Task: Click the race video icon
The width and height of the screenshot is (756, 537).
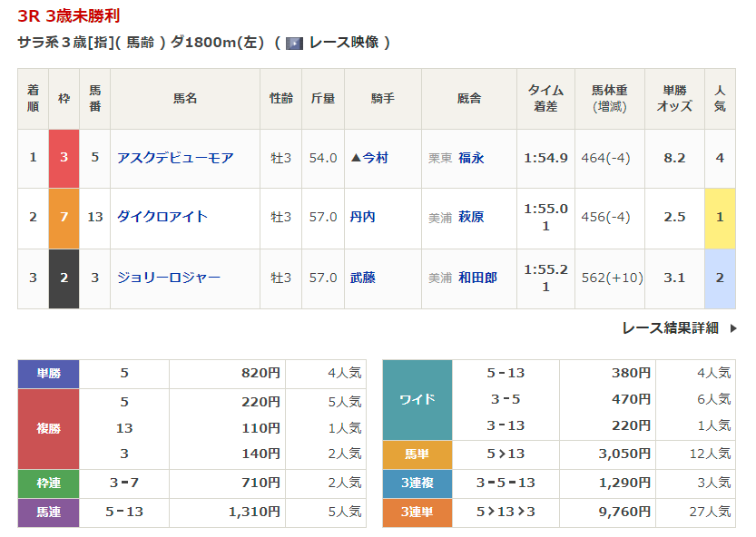Action: 294,43
